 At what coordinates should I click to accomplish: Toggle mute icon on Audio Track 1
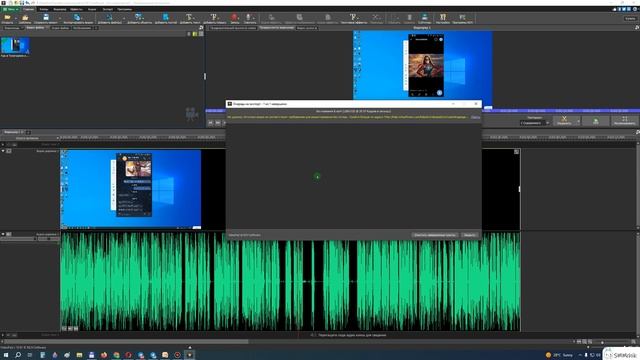9,234
